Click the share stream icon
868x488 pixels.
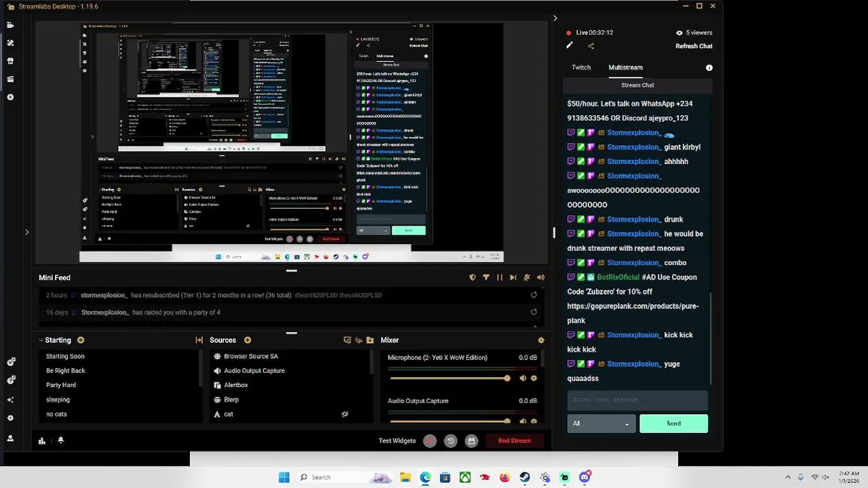591,46
